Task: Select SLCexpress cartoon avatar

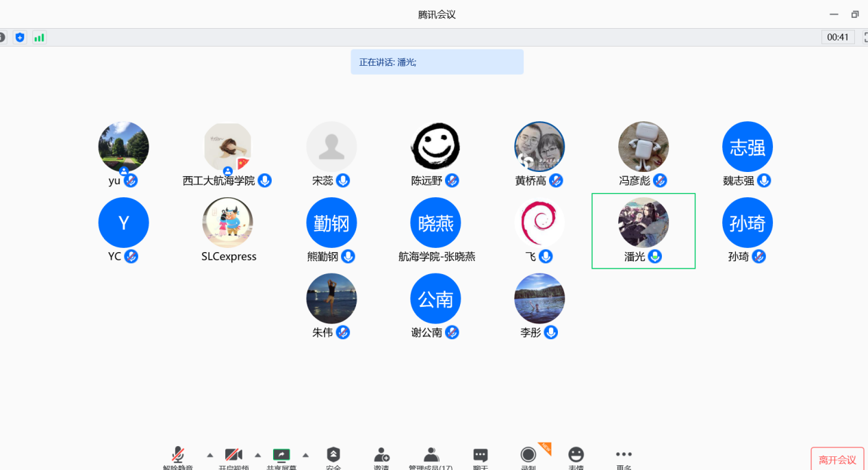Action: click(228, 223)
